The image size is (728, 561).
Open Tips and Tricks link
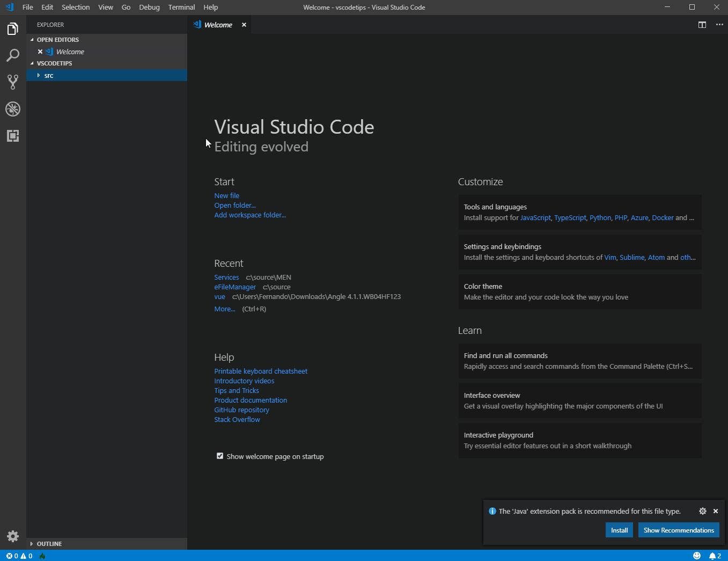(x=237, y=391)
